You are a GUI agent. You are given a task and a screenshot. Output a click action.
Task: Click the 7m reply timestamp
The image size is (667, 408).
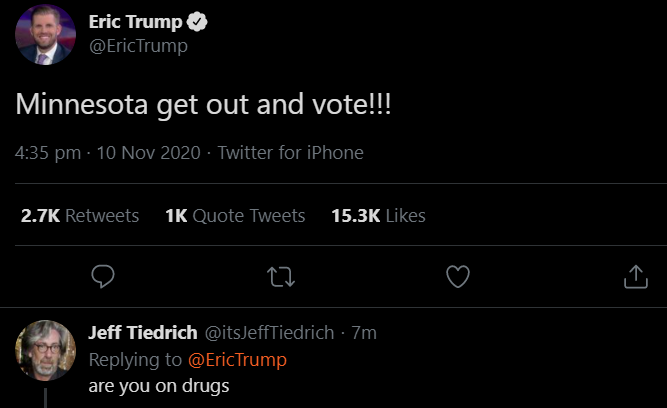click(364, 333)
